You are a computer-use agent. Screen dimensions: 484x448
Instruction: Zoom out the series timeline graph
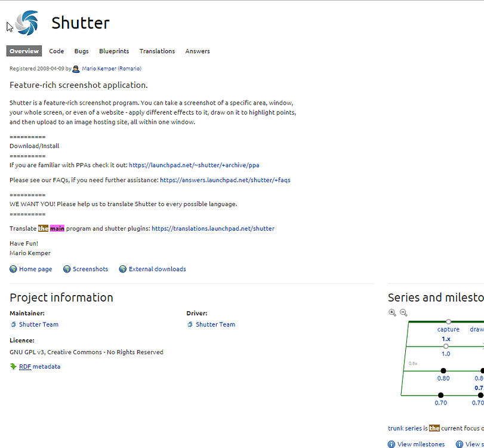point(403,312)
